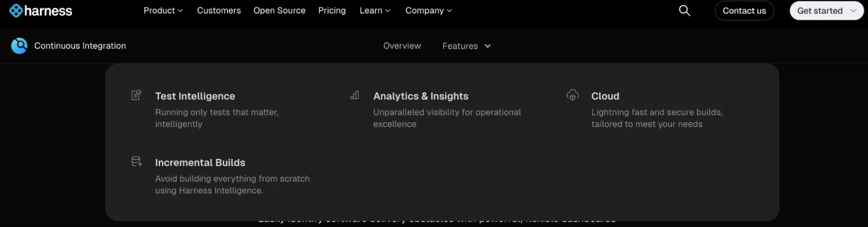This screenshot has width=868, height=227.
Task: Expand the Learn dropdown menu
Action: 375,10
